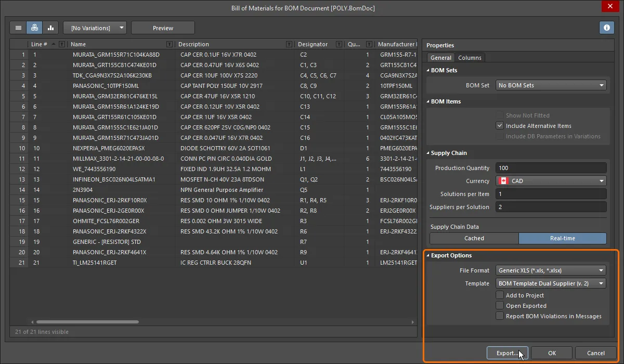Enable Open Exported checkbox
Image resolution: width=624 pixels, height=364 pixels.
[x=500, y=306]
